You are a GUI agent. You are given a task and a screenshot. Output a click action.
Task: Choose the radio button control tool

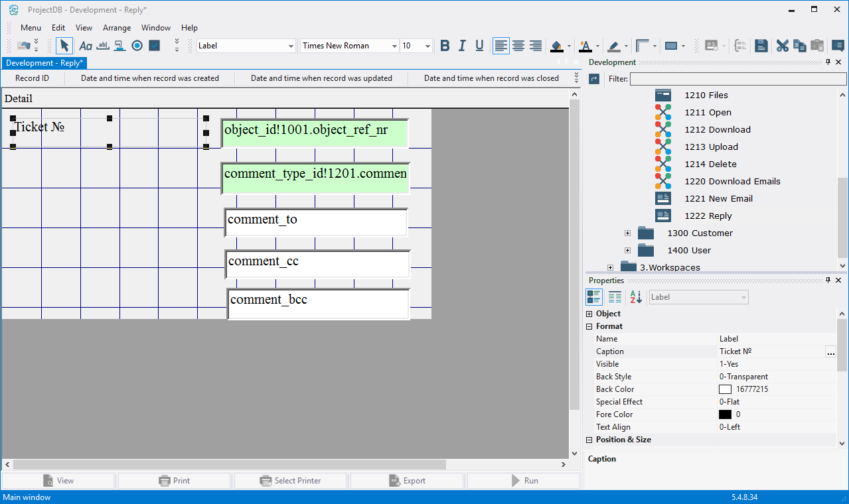coord(137,46)
